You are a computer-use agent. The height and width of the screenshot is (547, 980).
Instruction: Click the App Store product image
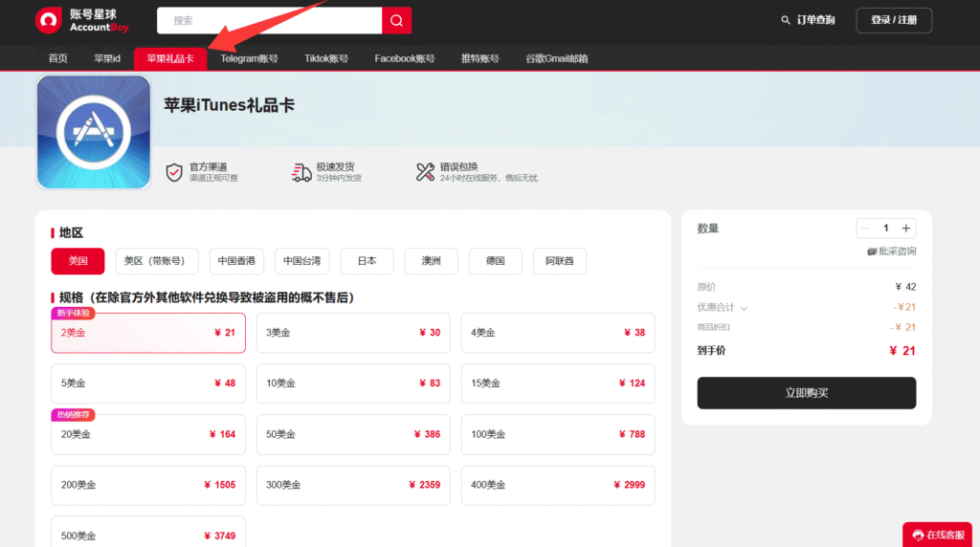[x=94, y=132]
